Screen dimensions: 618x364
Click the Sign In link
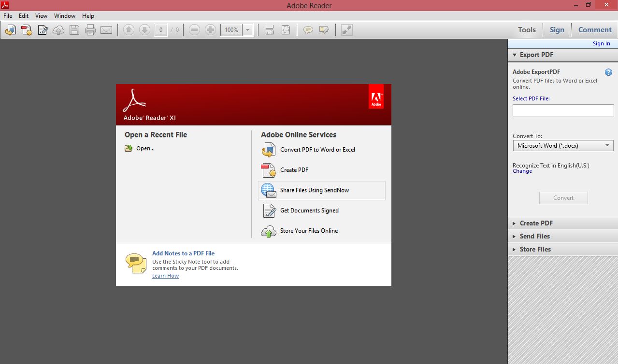[x=601, y=43]
